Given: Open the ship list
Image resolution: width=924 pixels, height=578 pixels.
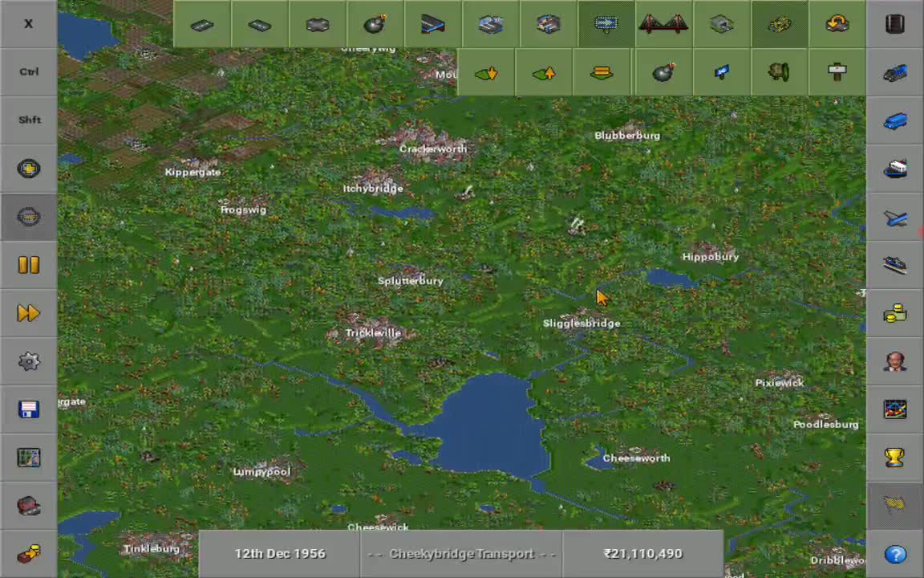Looking at the screenshot, I should [894, 169].
